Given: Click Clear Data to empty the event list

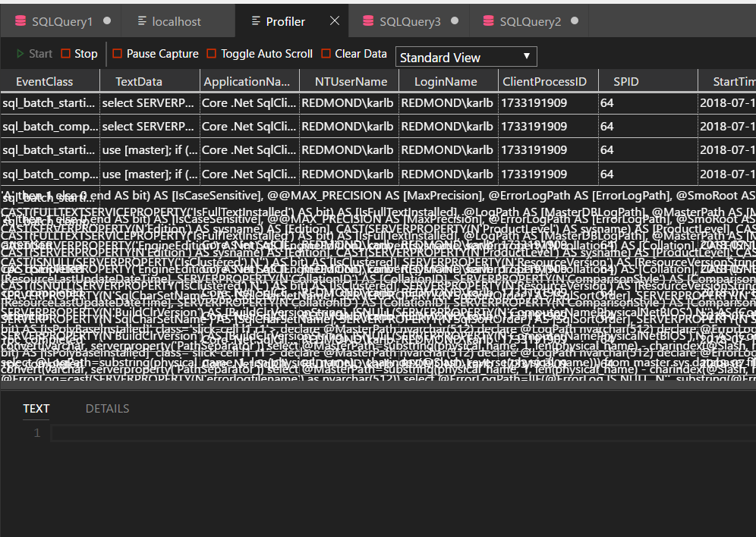Looking at the screenshot, I should pos(354,54).
